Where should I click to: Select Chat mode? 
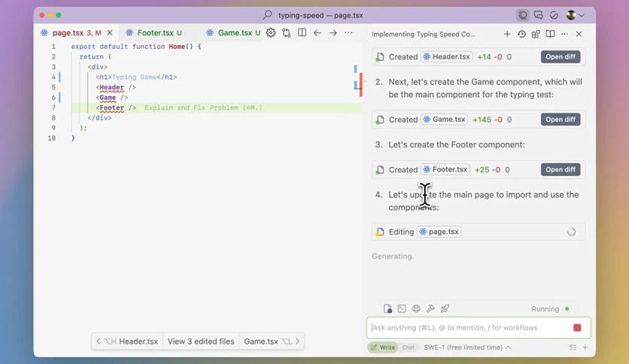(x=409, y=347)
